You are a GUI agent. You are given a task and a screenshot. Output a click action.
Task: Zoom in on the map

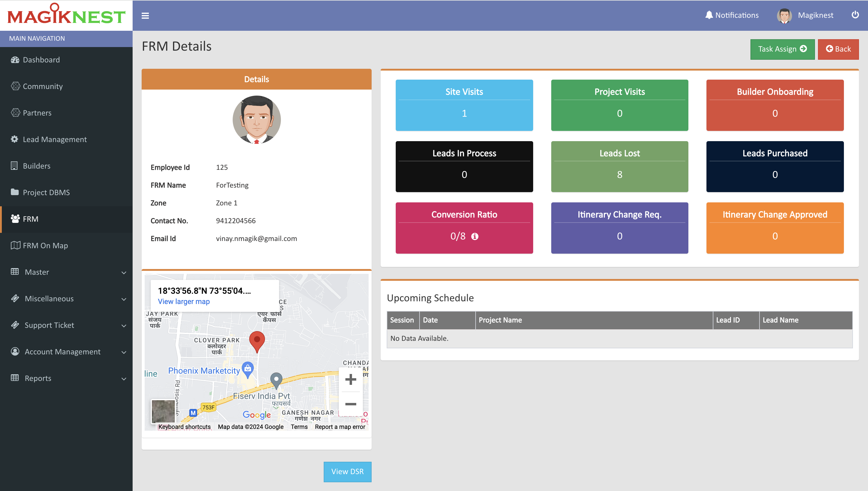[x=351, y=379]
